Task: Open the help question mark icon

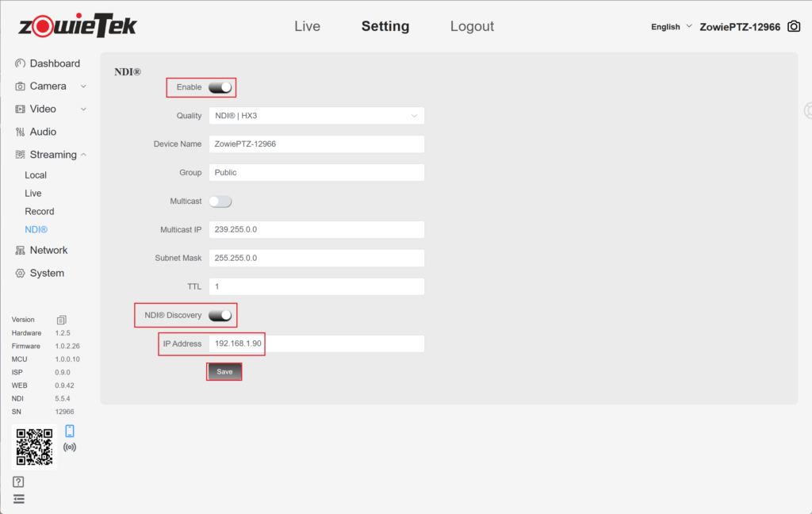Action: (19, 481)
